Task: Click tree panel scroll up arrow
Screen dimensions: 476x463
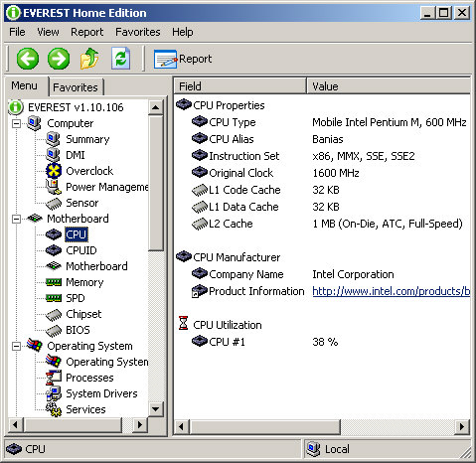Action: coord(155,107)
